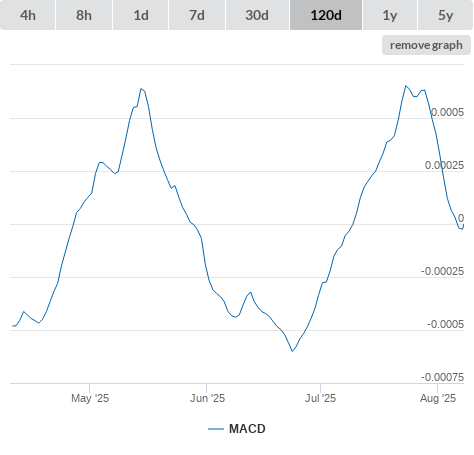
Task: Open the 7d time range
Action: point(197,15)
